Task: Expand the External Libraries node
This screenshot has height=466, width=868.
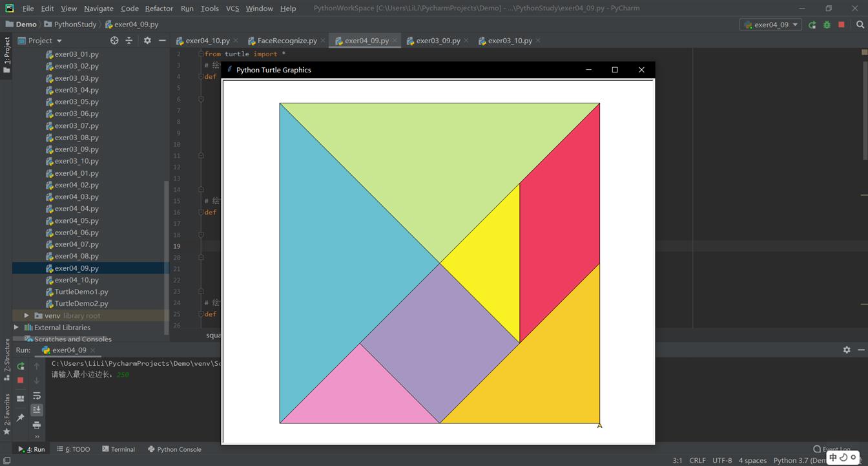Action: click(x=16, y=327)
